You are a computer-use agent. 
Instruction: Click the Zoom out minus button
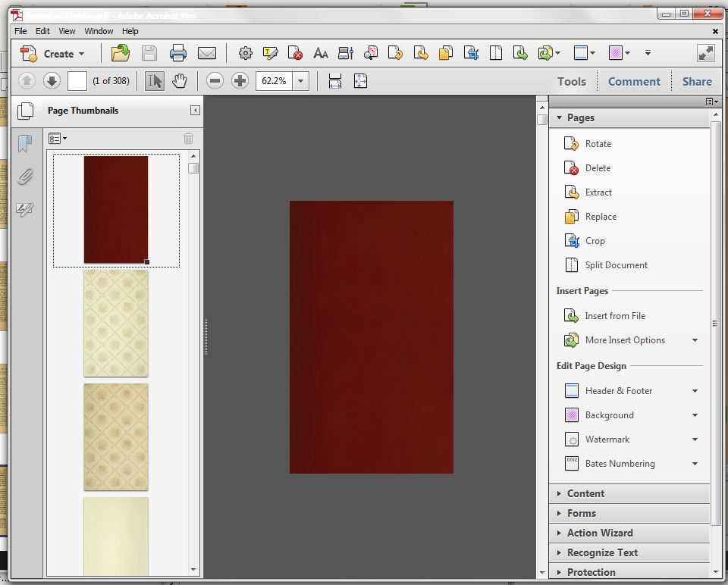point(215,81)
